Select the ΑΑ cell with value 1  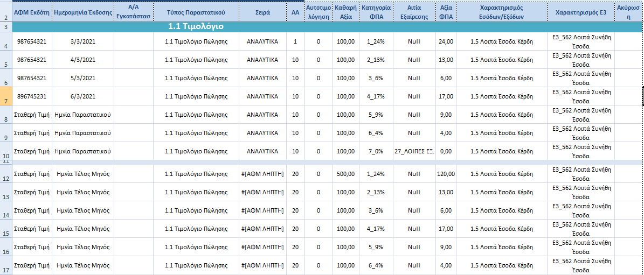click(x=295, y=41)
